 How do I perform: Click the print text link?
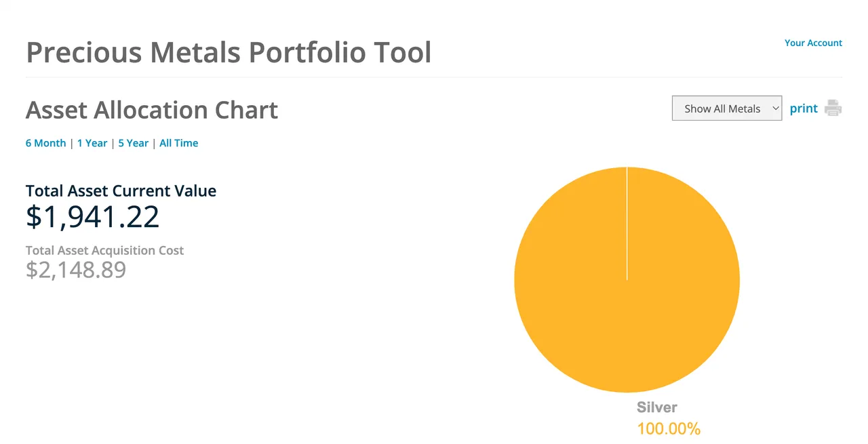point(804,108)
